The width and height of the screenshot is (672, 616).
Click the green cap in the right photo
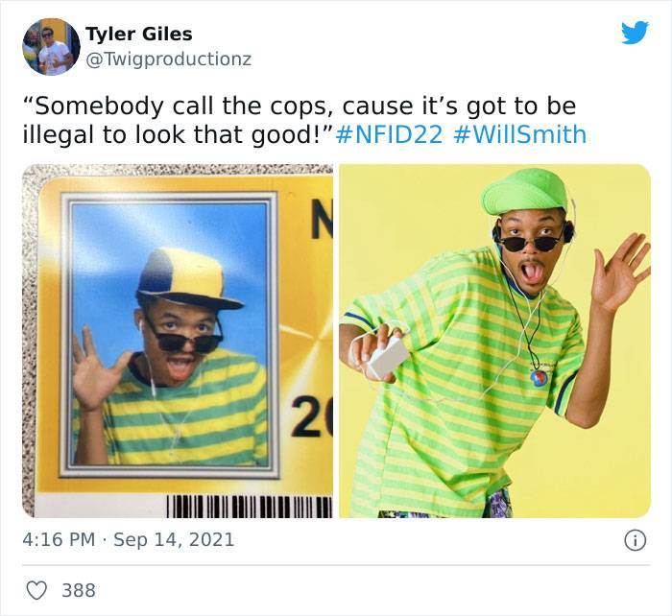[527, 193]
